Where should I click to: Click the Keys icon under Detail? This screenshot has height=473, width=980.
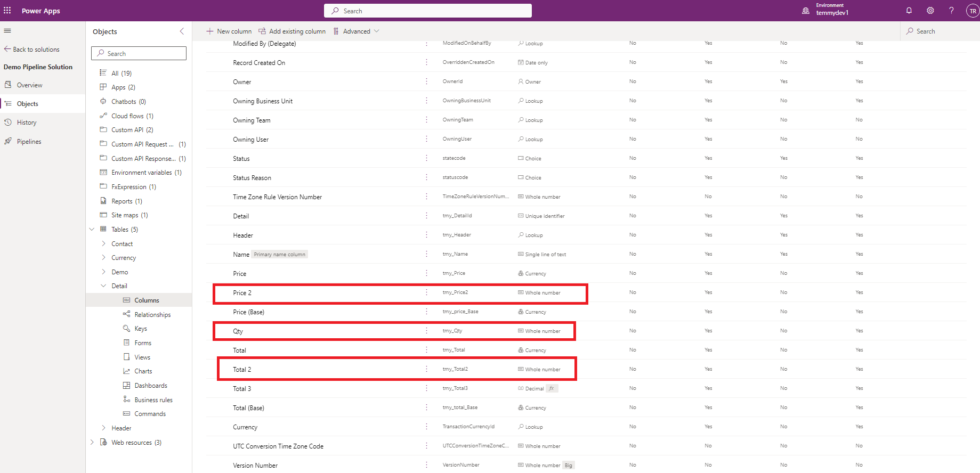[x=126, y=329]
